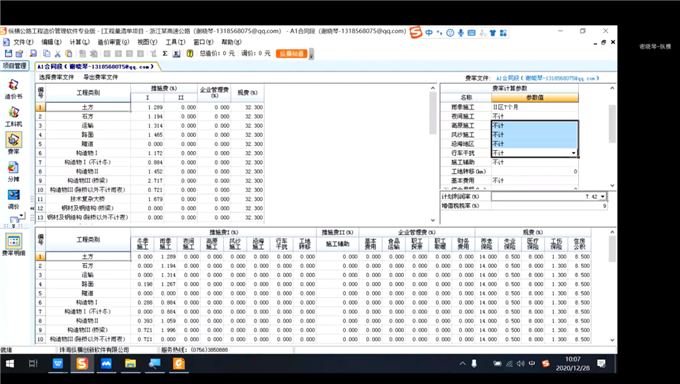The width and height of the screenshot is (680, 384).
Task: Open 窗口 menu
Action: [203, 42]
